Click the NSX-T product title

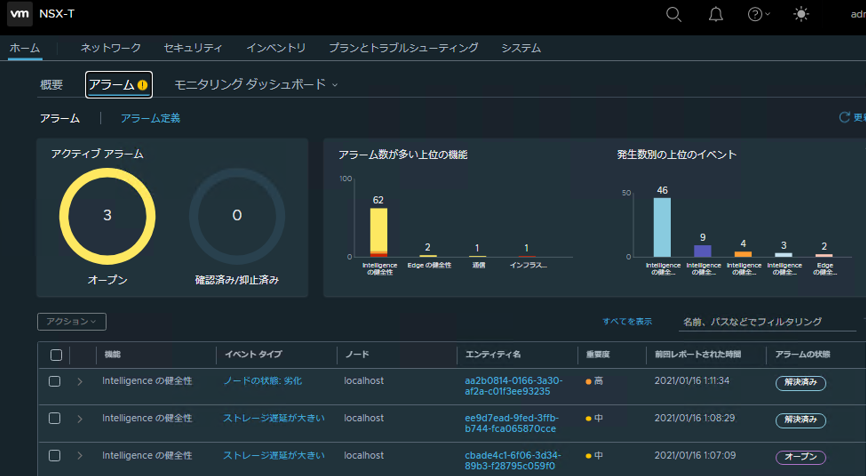pos(57,14)
